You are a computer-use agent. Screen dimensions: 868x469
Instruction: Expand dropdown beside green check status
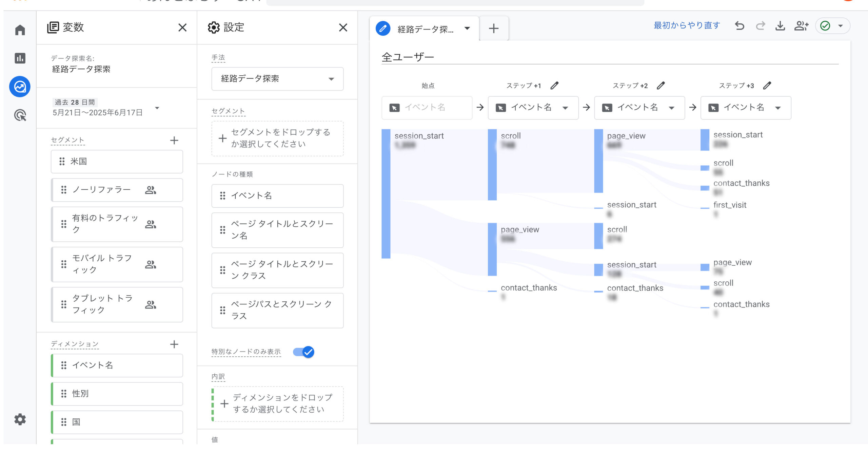pyautogui.click(x=841, y=26)
